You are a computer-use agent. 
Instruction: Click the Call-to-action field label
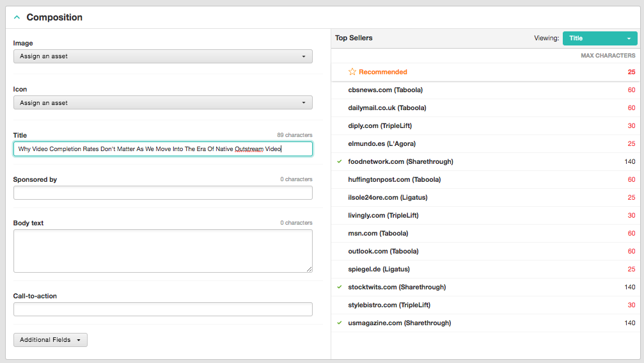point(35,296)
